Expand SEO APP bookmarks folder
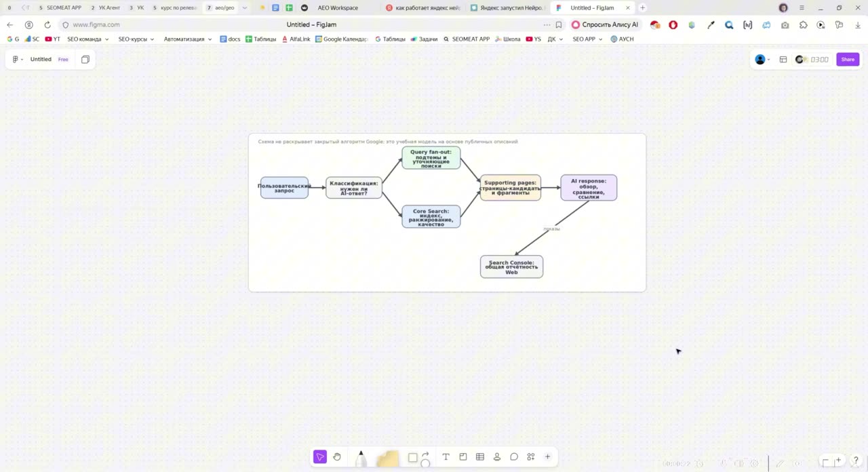The width and height of the screenshot is (868, 472). 587,39
